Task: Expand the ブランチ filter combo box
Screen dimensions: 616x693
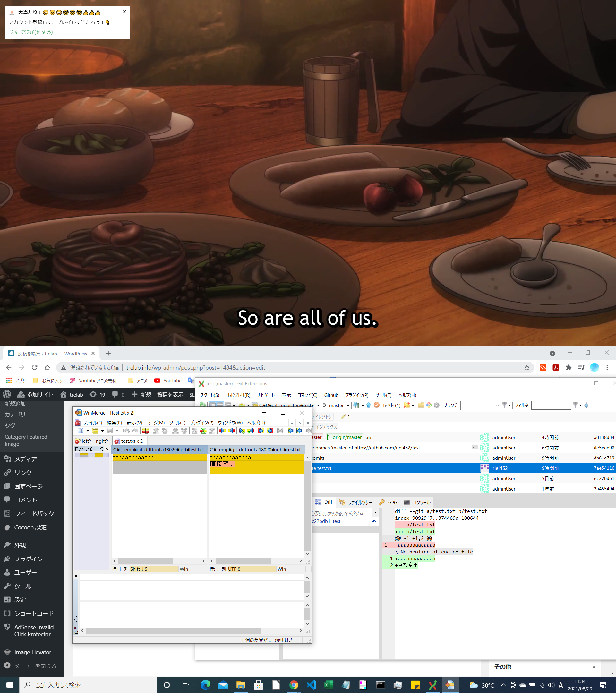Action: point(497,406)
